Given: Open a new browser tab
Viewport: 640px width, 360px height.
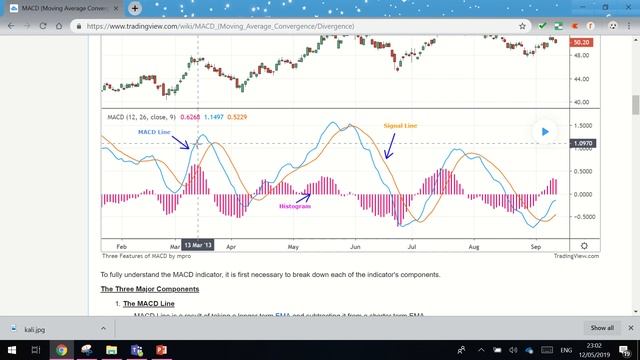Looking at the screenshot, I should click(x=135, y=8).
